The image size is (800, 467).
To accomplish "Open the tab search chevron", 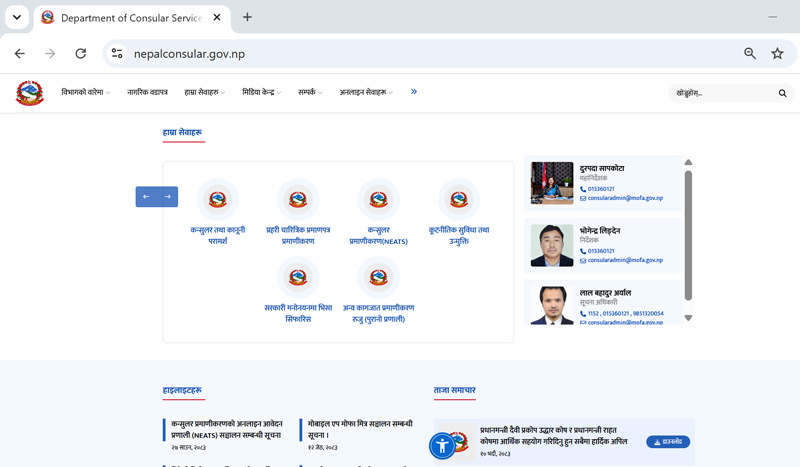I will pyautogui.click(x=17, y=17).
